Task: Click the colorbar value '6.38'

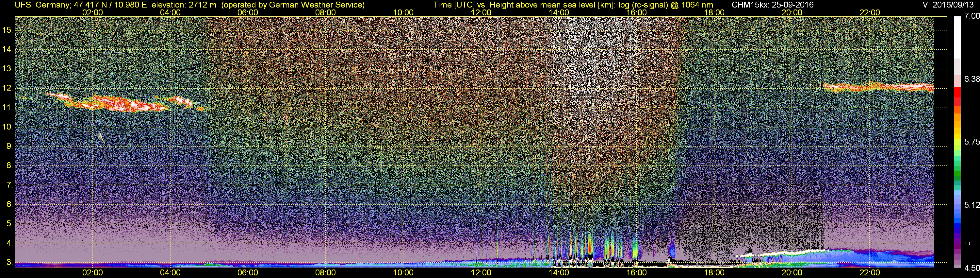Action: click(x=972, y=79)
